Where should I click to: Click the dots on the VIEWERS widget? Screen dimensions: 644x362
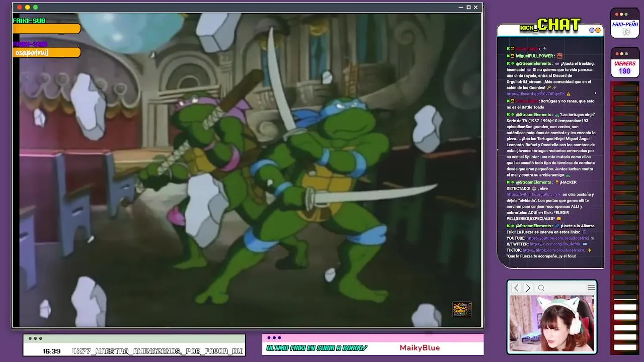(621, 54)
